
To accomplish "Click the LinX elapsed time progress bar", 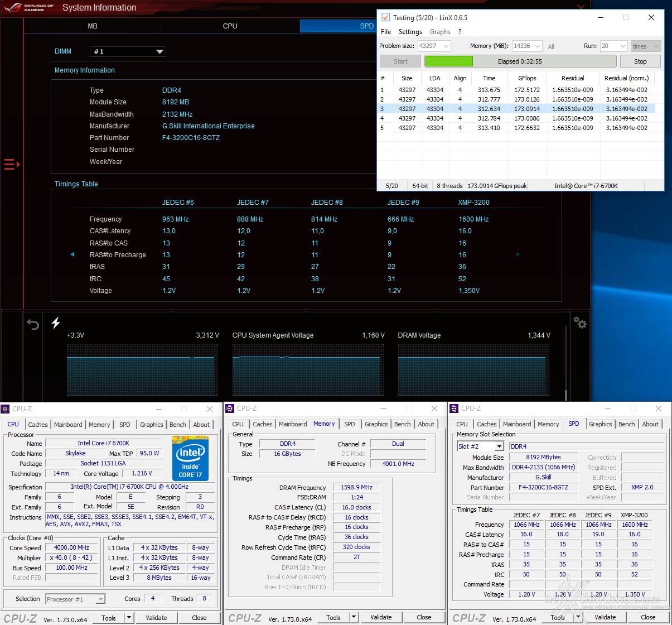I will pos(520,61).
